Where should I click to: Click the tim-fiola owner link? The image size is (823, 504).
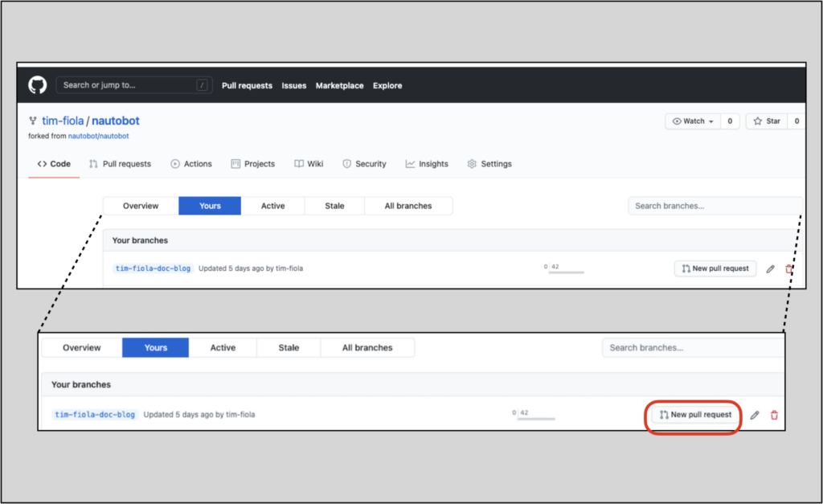[63, 121]
